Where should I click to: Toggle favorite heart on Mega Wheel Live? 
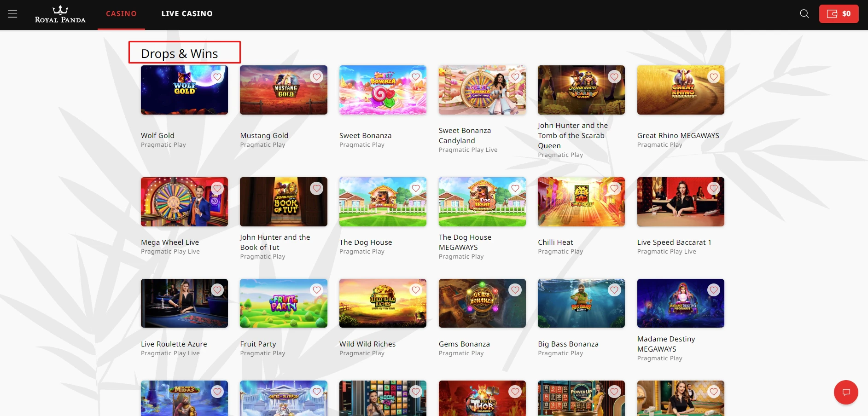pos(217,188)
